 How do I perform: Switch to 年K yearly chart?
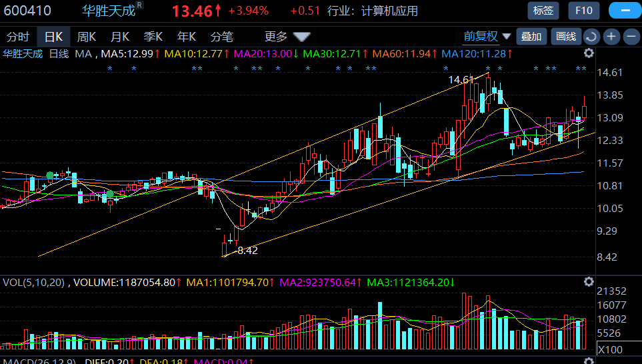click(187, 37)
